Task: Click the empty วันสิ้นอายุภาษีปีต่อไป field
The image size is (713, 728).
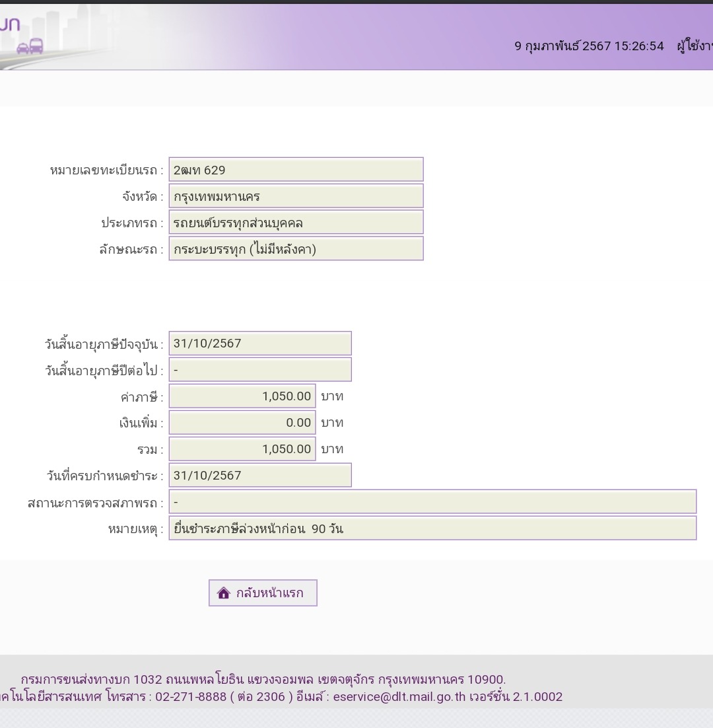Action: coord(259,369)
